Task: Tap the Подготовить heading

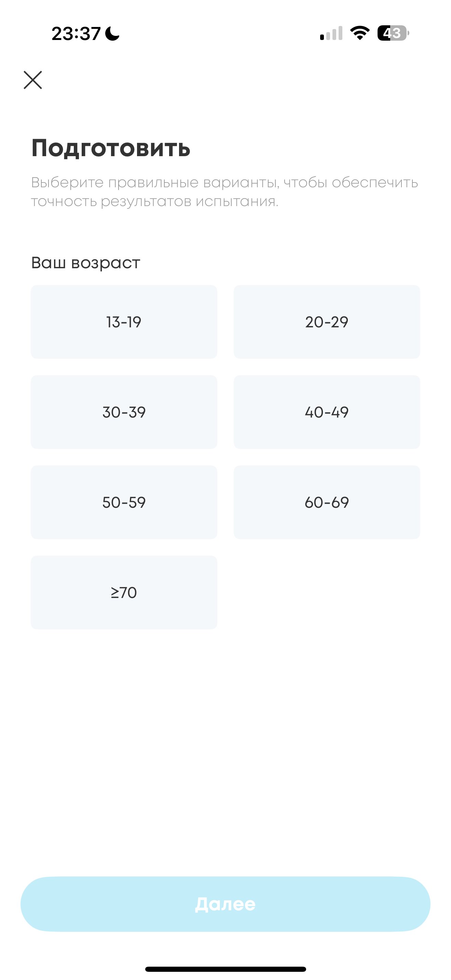Action: coord(111,148)
